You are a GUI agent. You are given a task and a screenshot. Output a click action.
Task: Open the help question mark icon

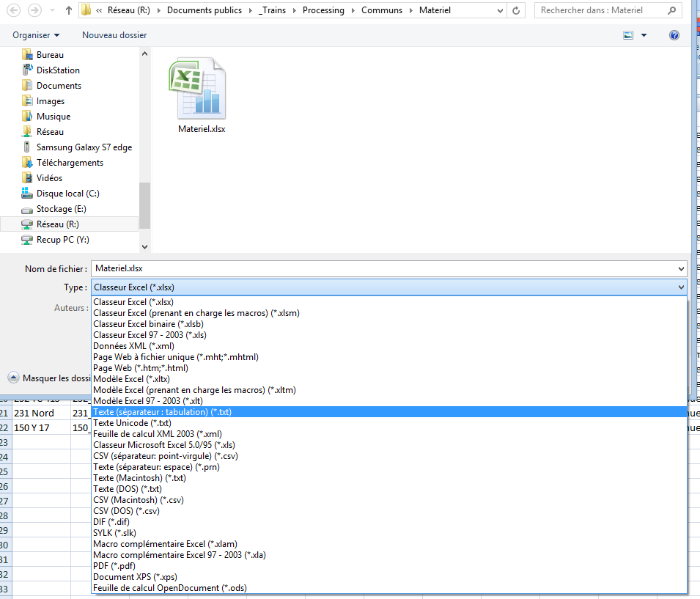(674, 35)
